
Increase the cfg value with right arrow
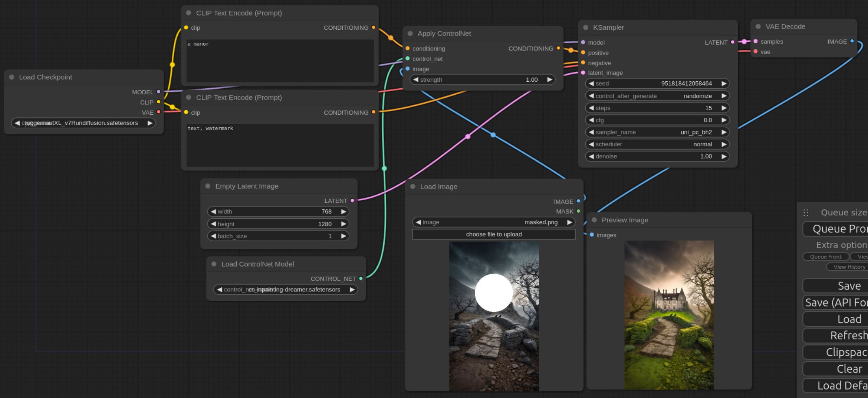coord(723,120)
